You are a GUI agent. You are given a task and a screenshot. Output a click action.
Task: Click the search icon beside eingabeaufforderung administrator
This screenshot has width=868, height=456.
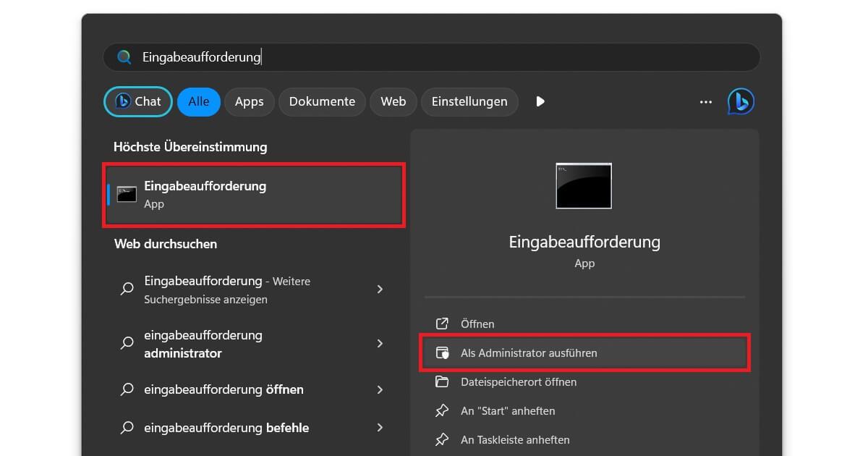127,344
